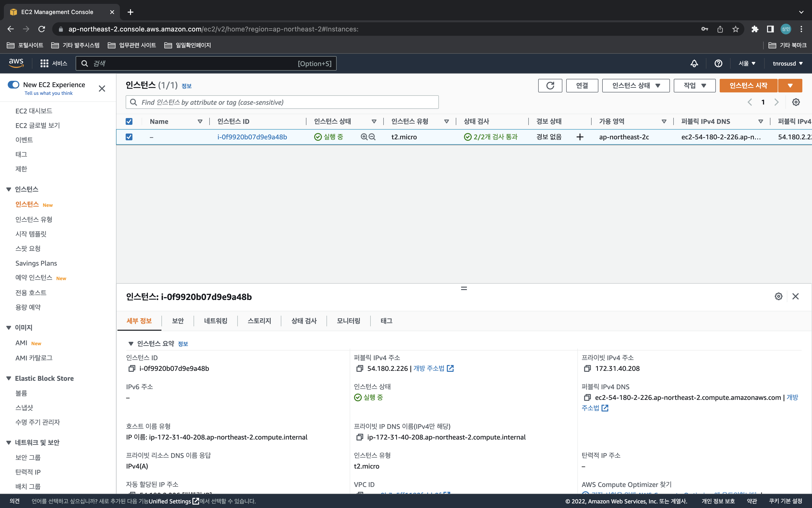Collapse Elastic Block Store section

(x=9, y=379)
